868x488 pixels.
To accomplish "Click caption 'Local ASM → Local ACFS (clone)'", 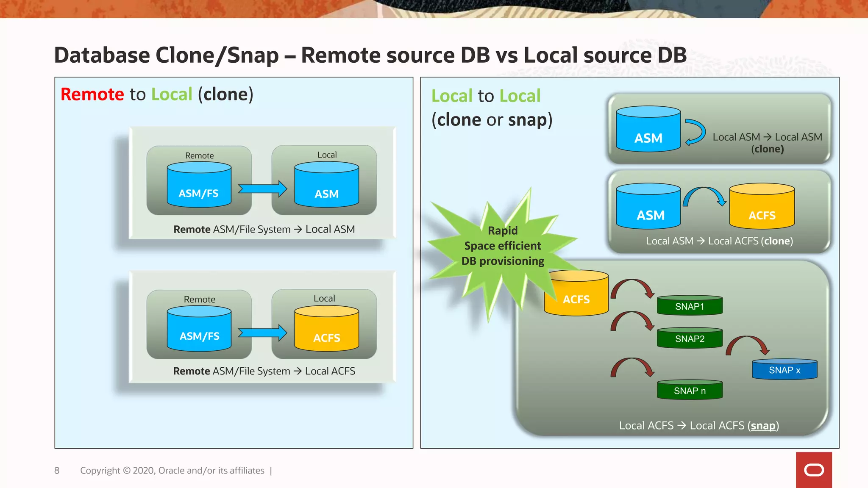I will (719, 241).
